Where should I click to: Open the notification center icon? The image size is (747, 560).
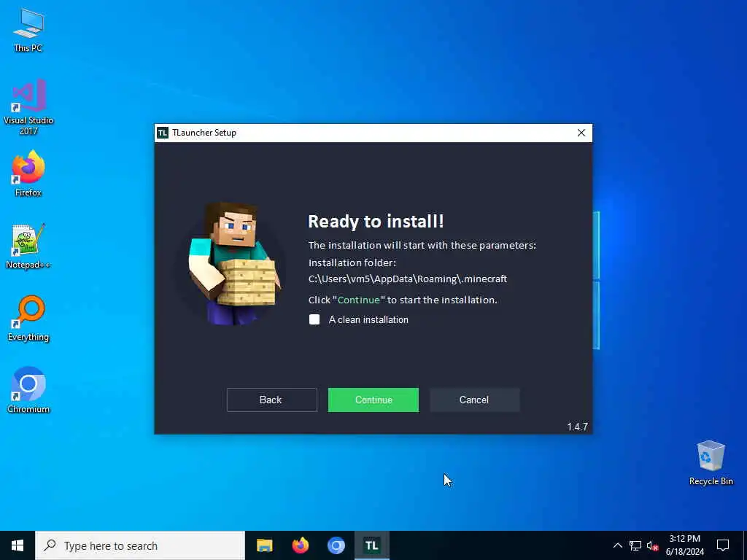click(x=723, y=545)
